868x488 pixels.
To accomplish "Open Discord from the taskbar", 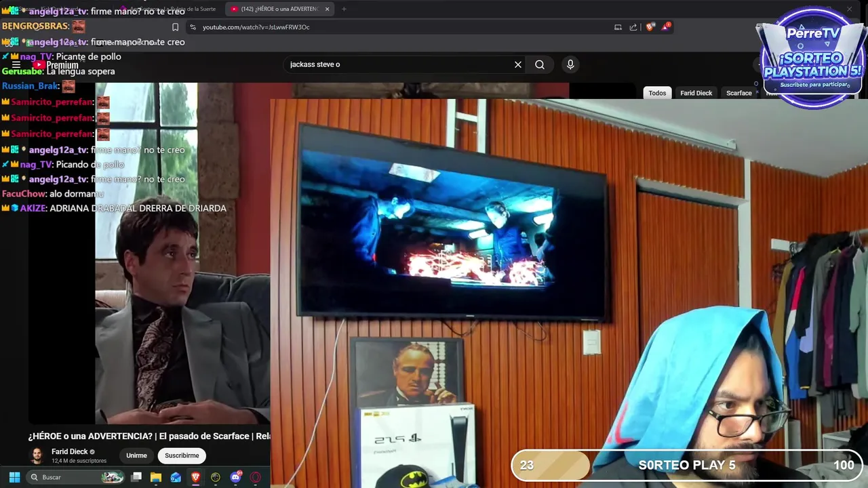I will point(235,477).
